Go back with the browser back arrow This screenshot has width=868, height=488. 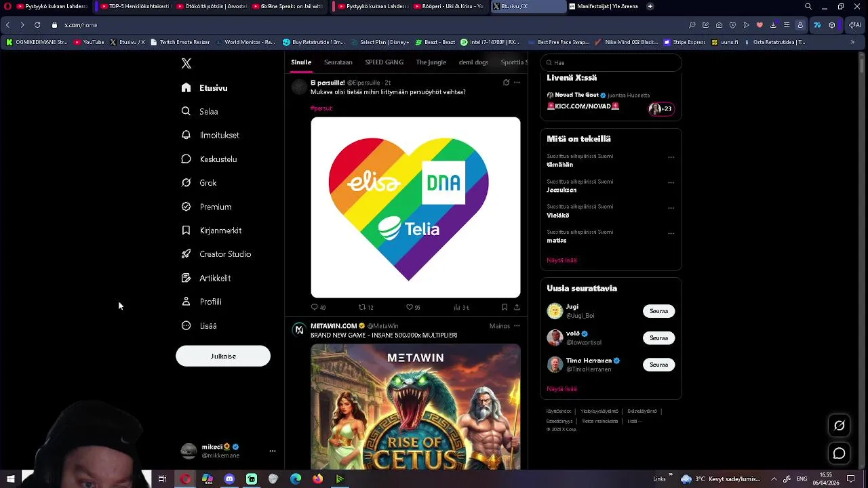[x=7, y=25]
